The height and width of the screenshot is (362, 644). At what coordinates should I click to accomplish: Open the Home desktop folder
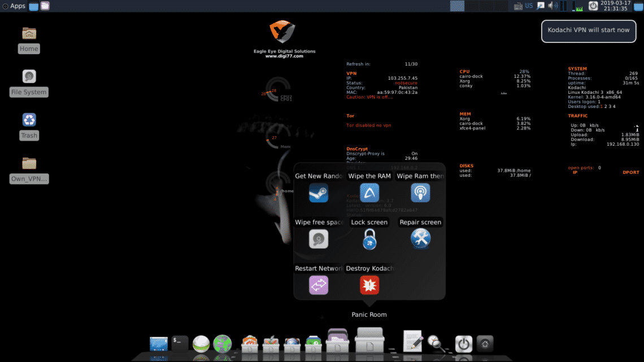[29, 38]
